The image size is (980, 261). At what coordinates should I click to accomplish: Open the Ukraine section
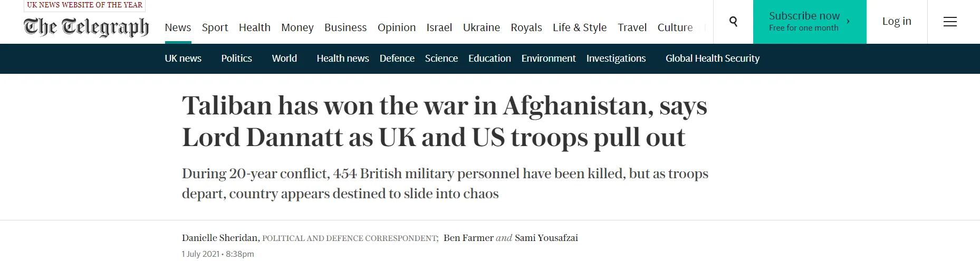point(481,27)
